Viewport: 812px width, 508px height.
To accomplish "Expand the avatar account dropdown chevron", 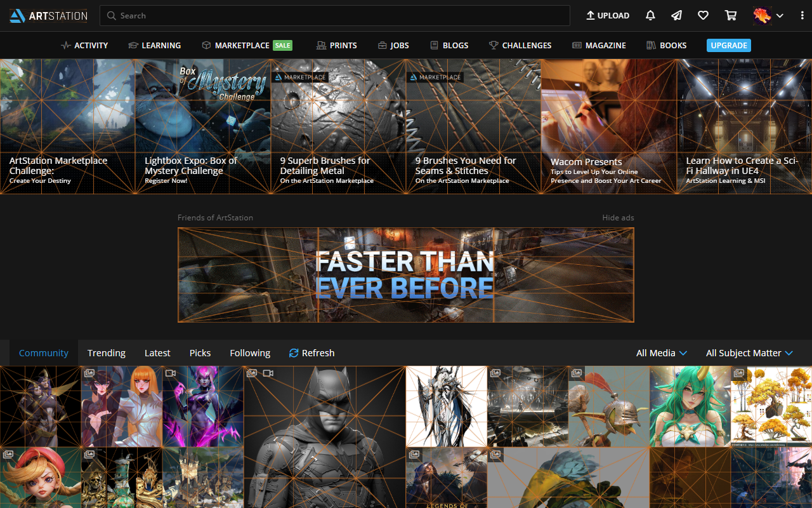I will (x=780, y=16).
